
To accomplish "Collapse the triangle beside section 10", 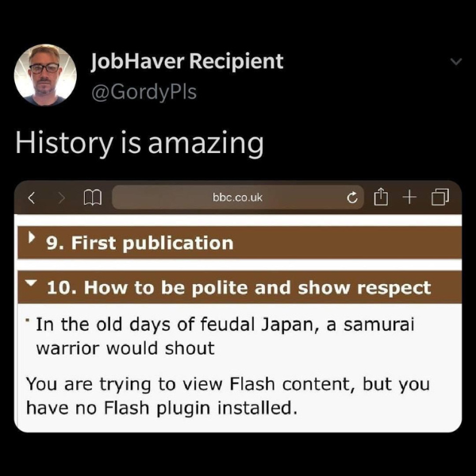I will 31,284.
